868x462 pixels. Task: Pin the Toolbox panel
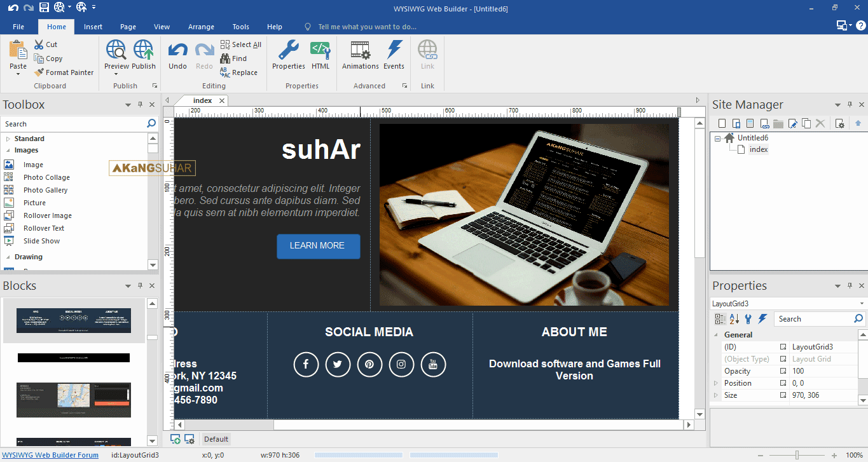point(140,105)
